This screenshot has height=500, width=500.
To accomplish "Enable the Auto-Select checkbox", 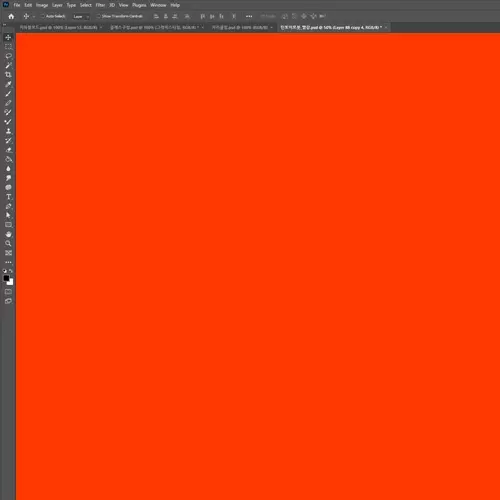I will tap(43, 16).
